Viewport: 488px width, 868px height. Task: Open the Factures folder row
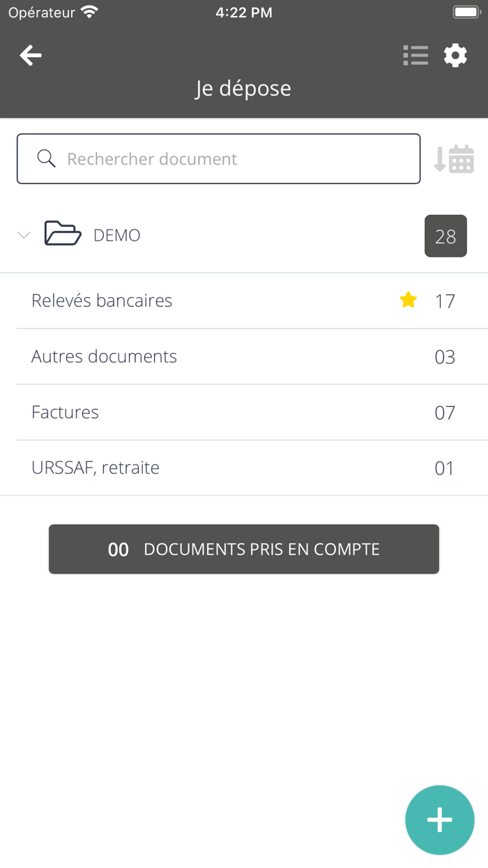[x=65, y=412]
